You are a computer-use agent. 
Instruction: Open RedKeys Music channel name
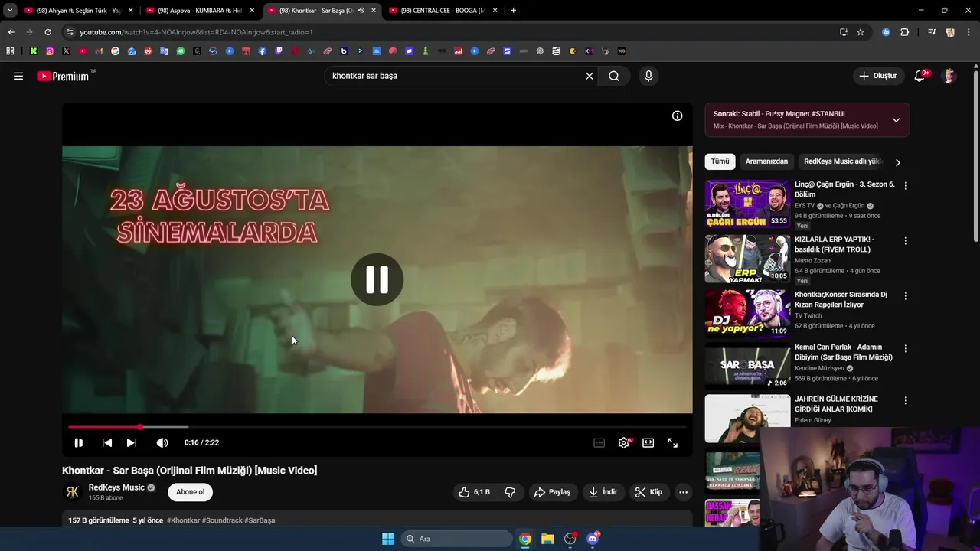[116, 487]
